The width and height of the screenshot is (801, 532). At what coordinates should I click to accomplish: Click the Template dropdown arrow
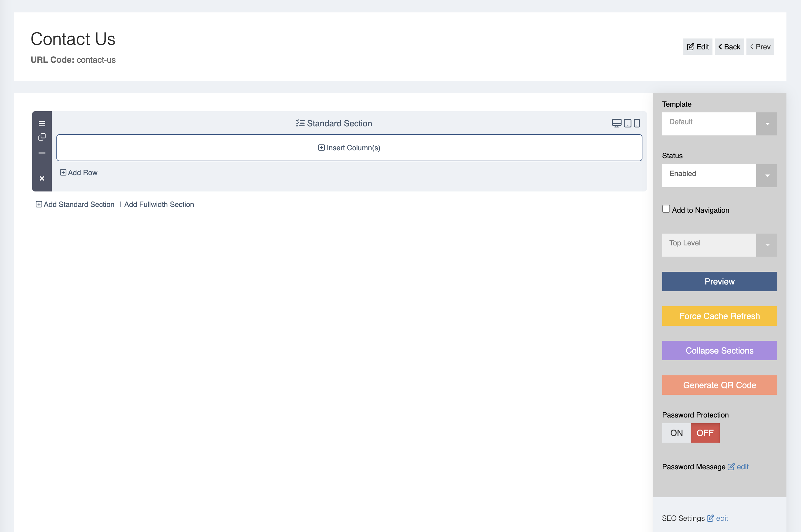[x=767, y=124]
